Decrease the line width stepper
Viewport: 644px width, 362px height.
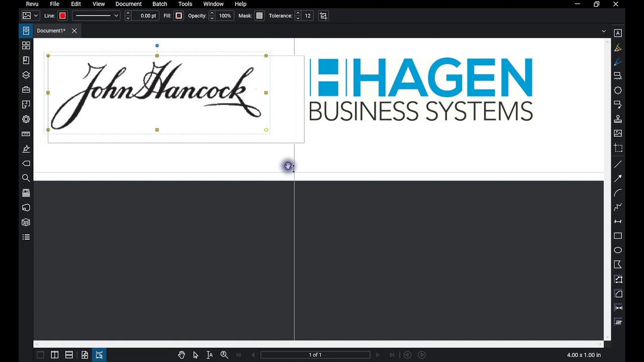click(x=128, y=18)
